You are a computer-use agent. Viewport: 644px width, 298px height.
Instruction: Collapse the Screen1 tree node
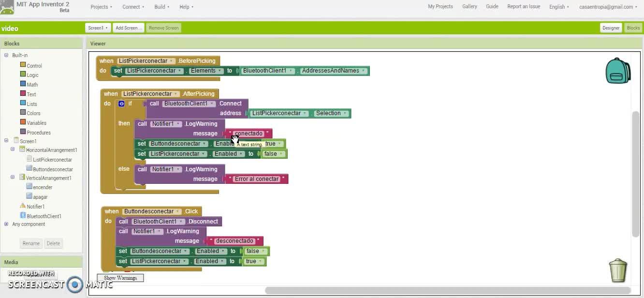tap(6, 141)
